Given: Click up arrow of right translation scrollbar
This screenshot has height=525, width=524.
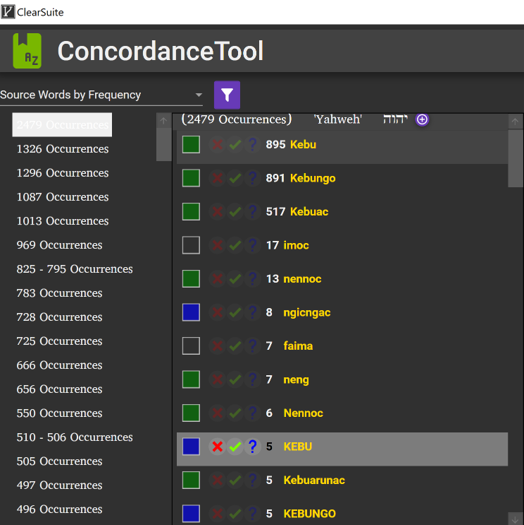Looking at the screenshot, I should pos(515,122).
